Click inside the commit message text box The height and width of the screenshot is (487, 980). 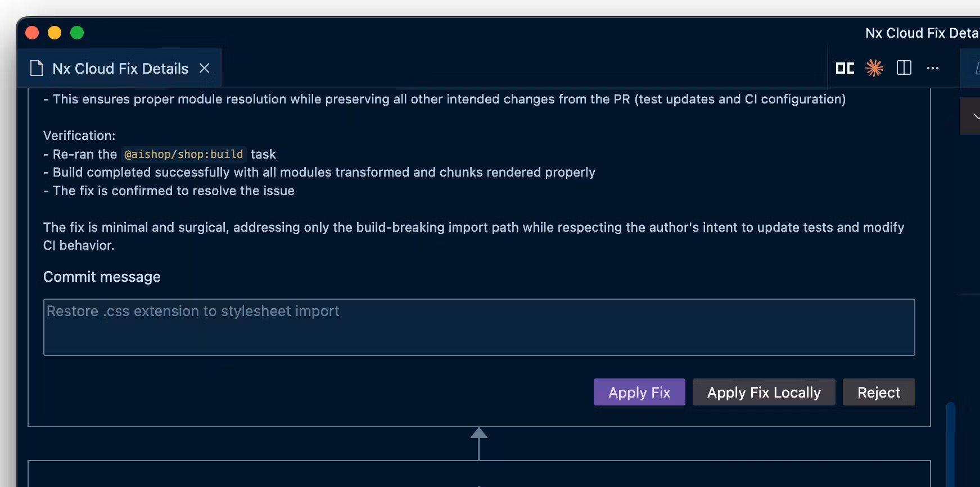click(x=478, y=327)
